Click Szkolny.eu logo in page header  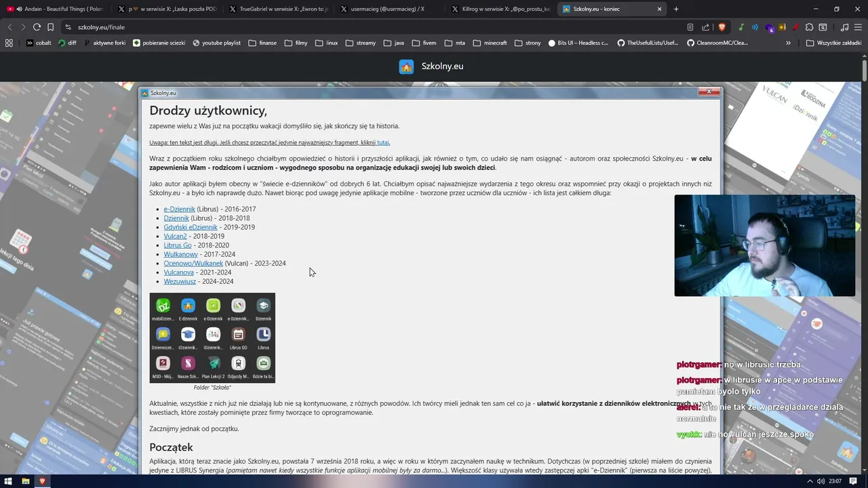(x=406, y=66)
